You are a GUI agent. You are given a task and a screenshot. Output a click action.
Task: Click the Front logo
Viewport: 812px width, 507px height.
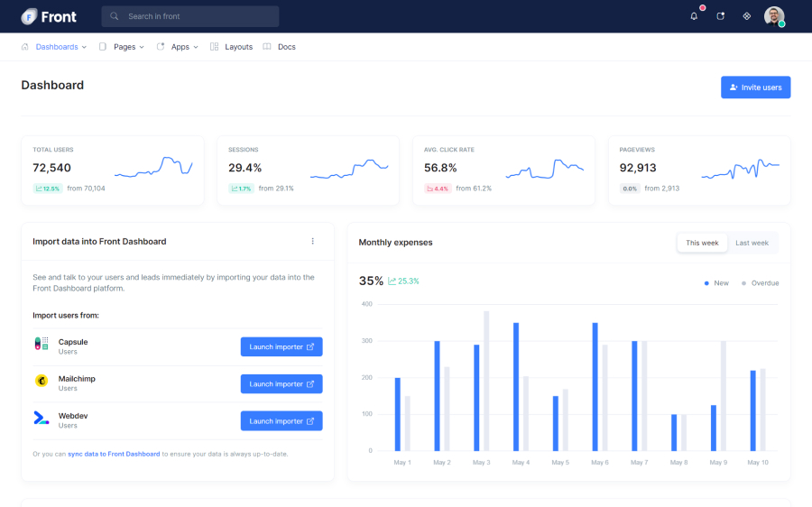click(49, 16)
